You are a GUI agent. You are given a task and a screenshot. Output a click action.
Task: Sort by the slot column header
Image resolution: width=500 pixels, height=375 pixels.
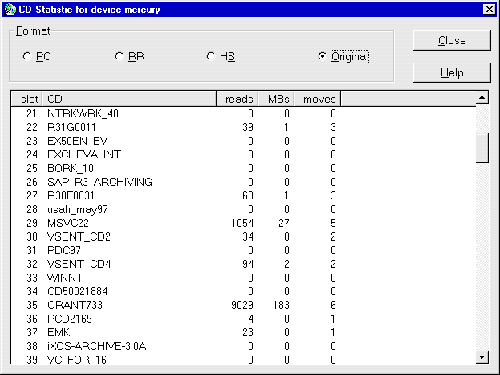(x=27, y=99)
